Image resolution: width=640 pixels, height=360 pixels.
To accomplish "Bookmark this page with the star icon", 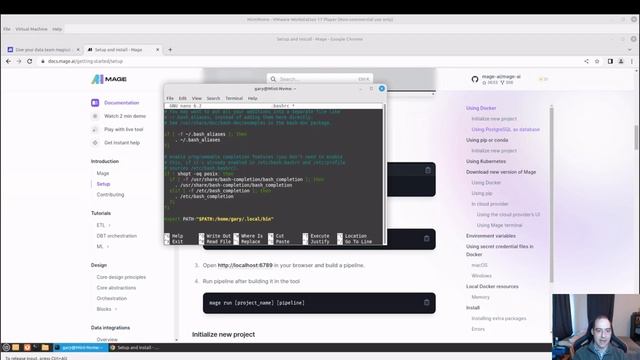I will (x=597, y=61).
